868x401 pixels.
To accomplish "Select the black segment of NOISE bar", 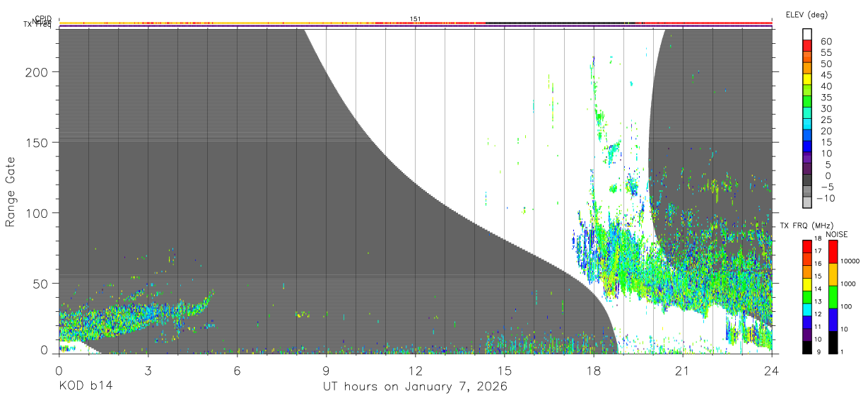I will click(833, 343).
